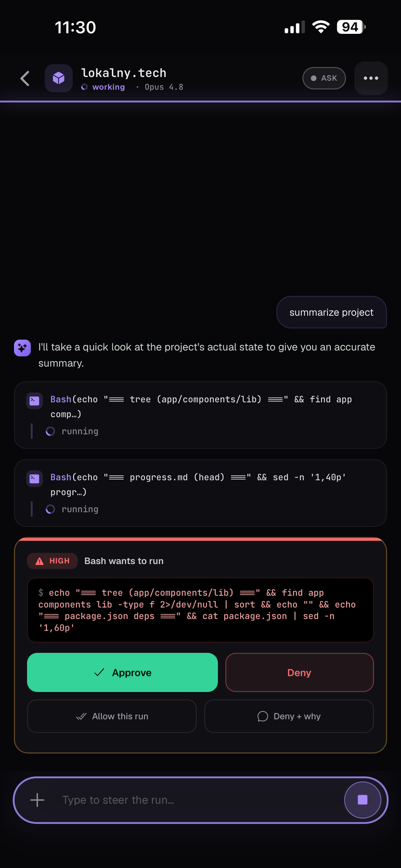401x868 pixels.
Task: Tap the summarize project message bubble
Action: 331,312
